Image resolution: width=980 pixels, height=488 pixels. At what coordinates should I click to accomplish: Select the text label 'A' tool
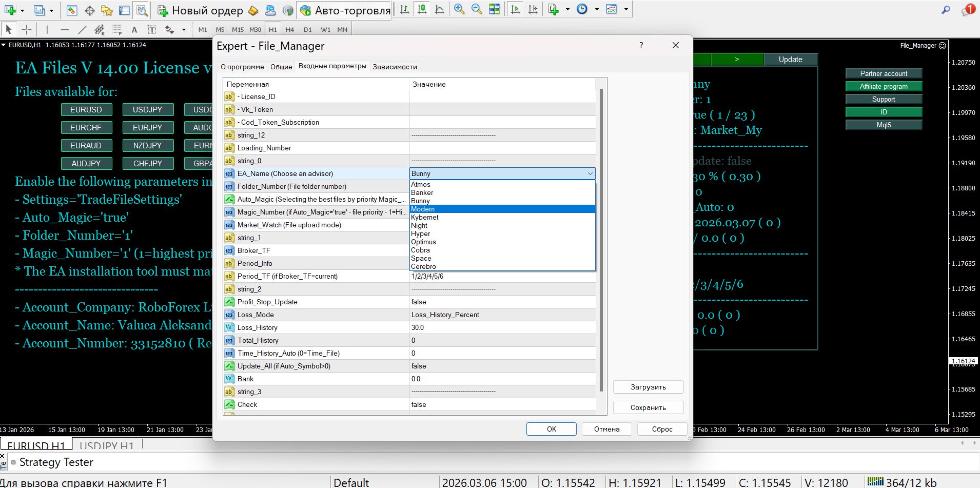click(134, 30)
